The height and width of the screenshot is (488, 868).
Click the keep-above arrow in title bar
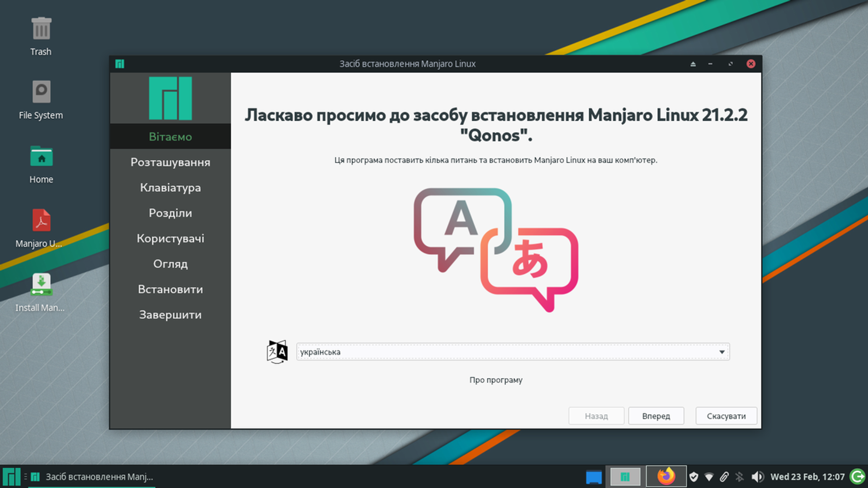pyautogui.click(x=693, y=64)
